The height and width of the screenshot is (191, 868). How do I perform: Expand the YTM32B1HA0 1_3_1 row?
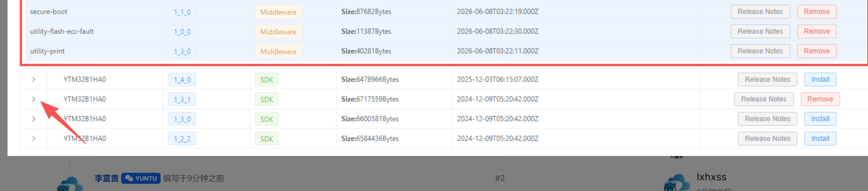click(x=34, y=99)
